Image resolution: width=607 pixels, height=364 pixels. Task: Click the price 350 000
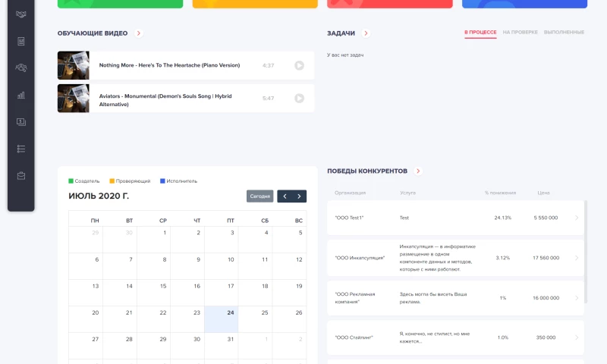tap(546, 337)
